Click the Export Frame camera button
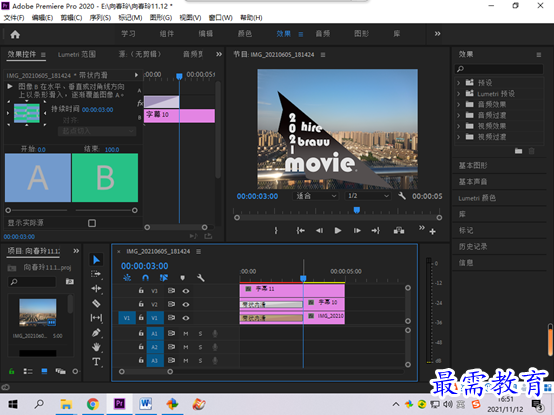554x415 pixels. pos(399,231)
